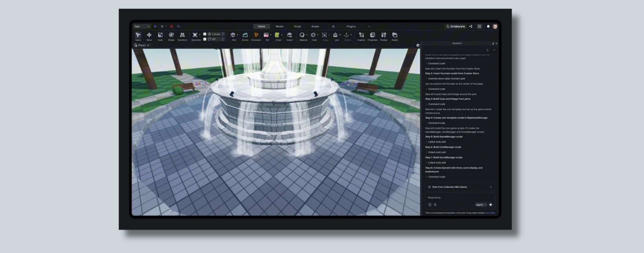Open the Terrain editor
644x253 pixels.
(x=245, y=36)
